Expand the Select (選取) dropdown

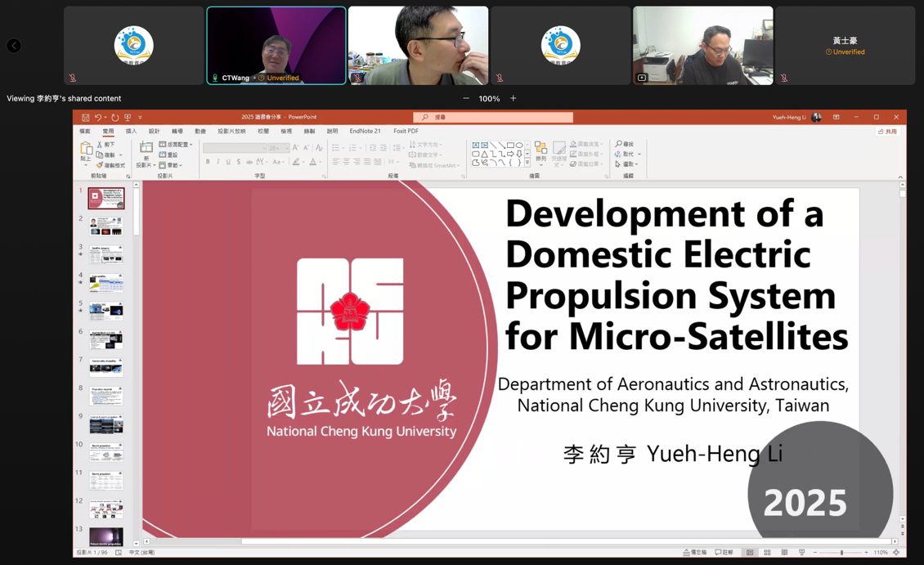[628, 164]
